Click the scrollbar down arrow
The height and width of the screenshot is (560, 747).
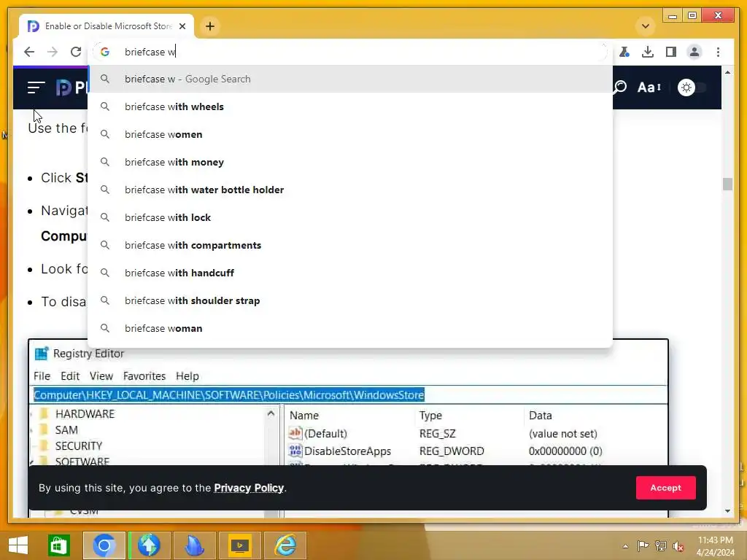point(727,511)
